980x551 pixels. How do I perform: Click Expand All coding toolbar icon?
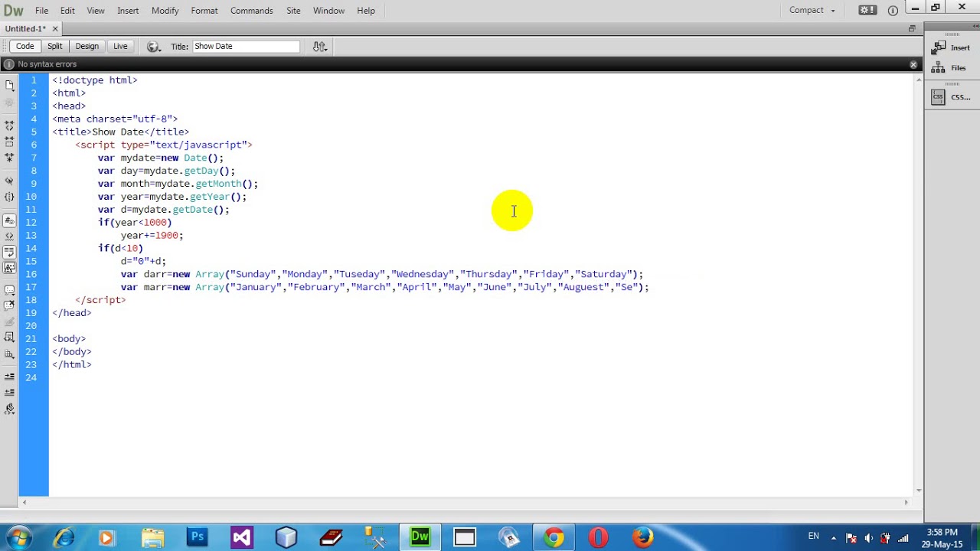coord(9,157)
